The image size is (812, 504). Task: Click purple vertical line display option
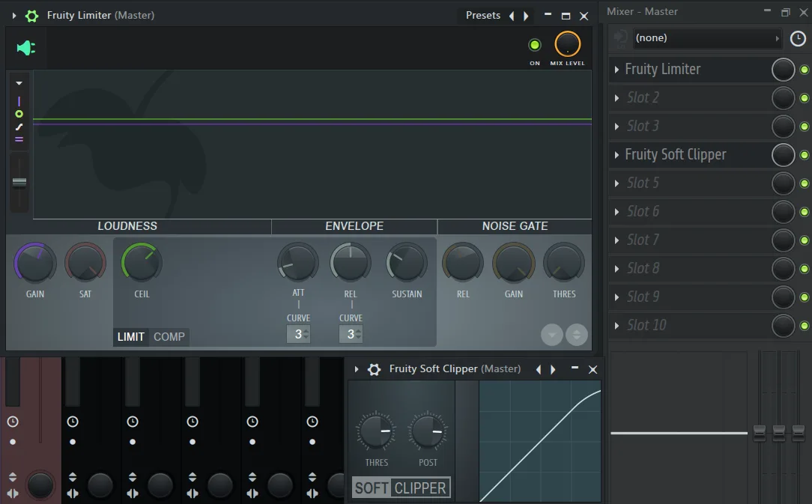pyautogui.click(x=19, y=102)
